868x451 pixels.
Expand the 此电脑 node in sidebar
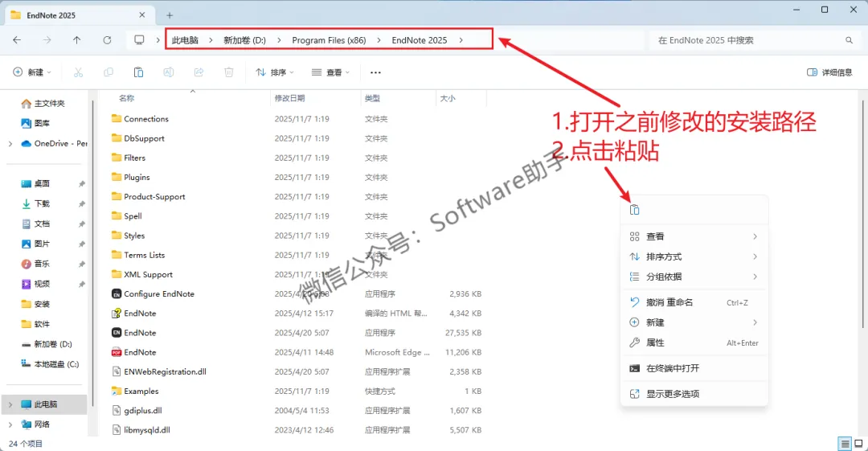click(x=10, y=404)
